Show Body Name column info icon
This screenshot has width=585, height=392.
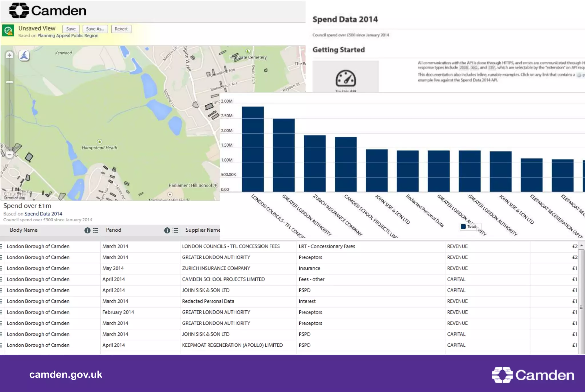[x=87, y=230]
